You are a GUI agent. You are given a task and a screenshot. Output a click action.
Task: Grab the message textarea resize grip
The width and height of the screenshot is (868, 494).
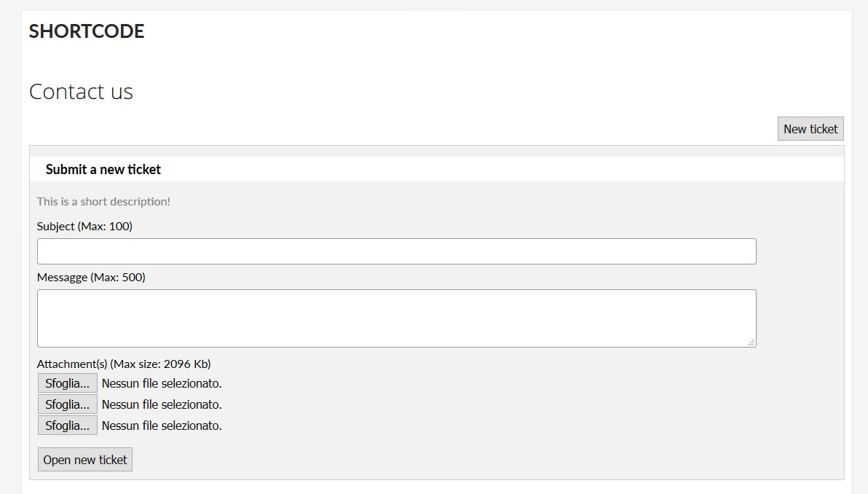pos(751,342)
